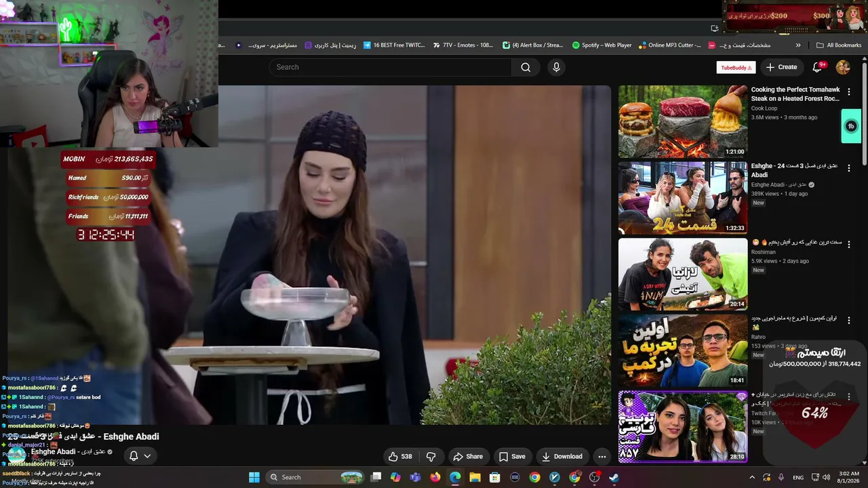Dislike the Eshghe Abadi video
The image size is (868, 488).
click(x=431, y=456)
